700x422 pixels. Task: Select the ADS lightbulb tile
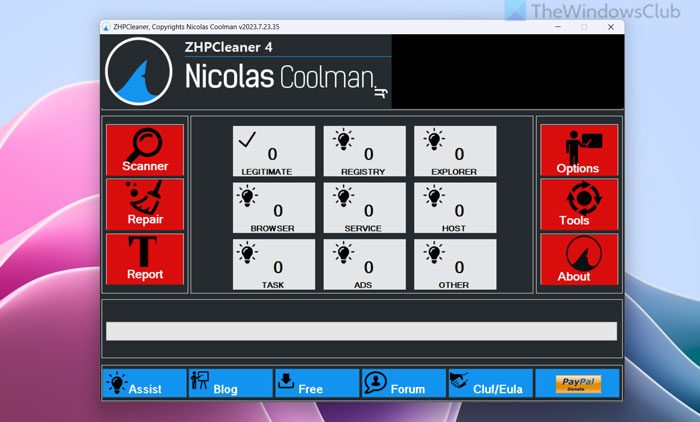coord(364,264)
